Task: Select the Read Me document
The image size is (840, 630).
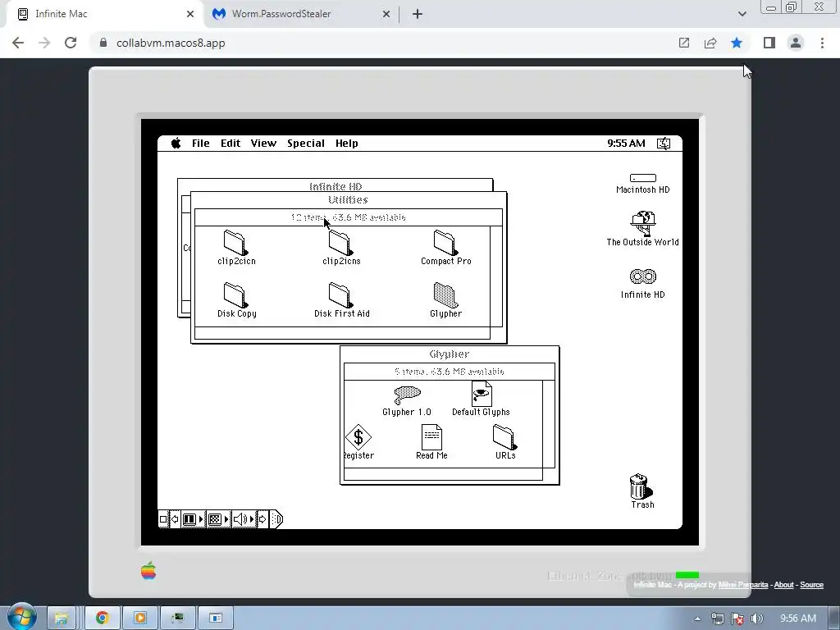Action: click(x=431, y=437)
